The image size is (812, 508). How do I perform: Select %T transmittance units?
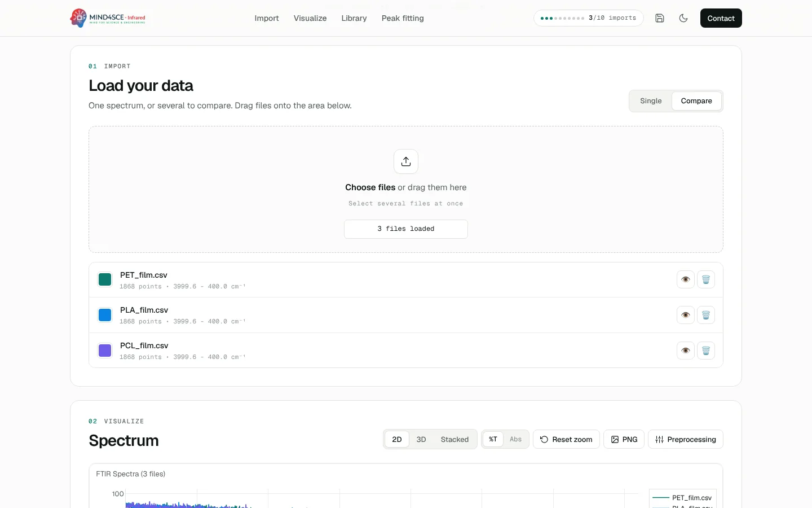(x=493, y=439)
